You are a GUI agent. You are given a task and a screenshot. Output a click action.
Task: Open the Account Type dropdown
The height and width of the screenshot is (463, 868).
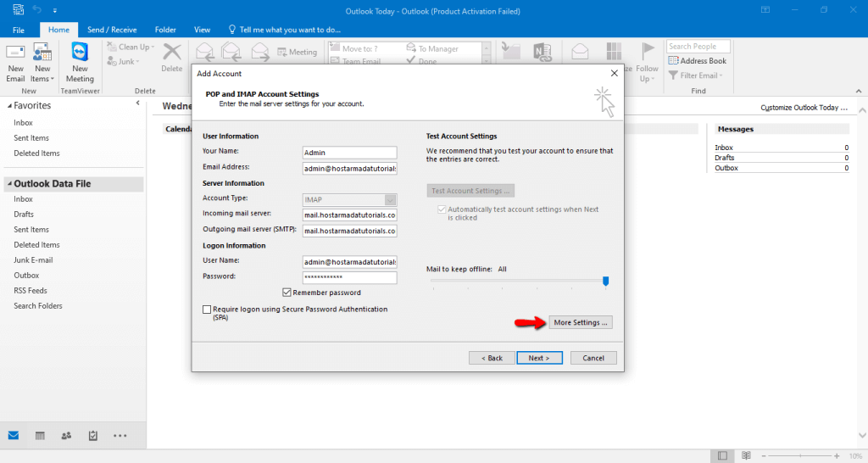click(390, 200)
